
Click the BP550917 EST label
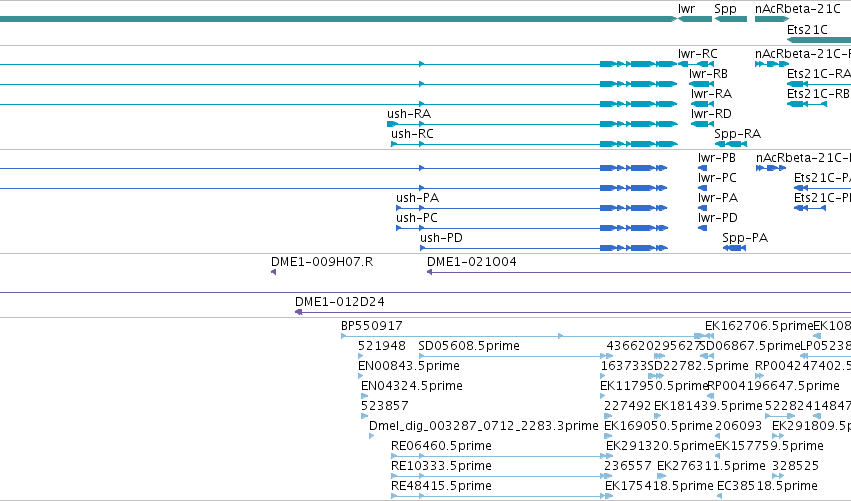pyautogui.click(x=372, y=326)
